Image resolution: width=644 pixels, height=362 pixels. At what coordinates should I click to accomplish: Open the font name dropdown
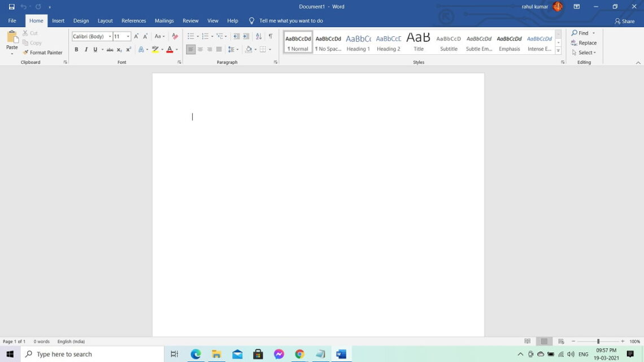pyautogui.click(x=110, y=36)
